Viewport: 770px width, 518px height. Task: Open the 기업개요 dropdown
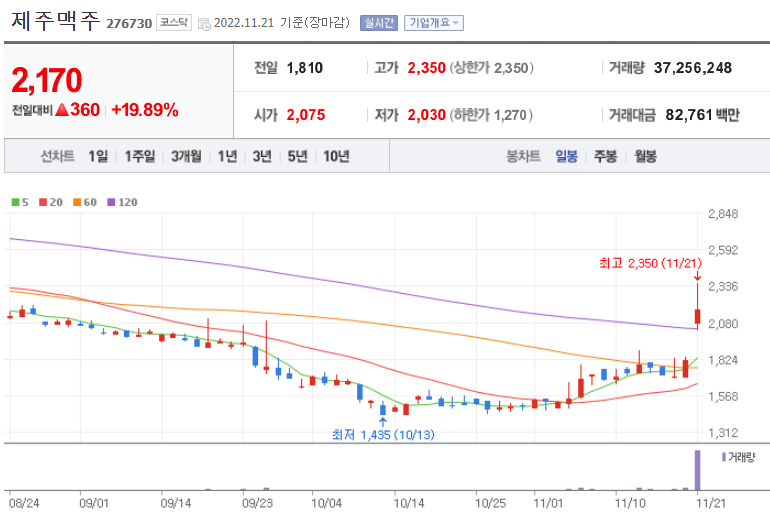(x=434, y=23)
